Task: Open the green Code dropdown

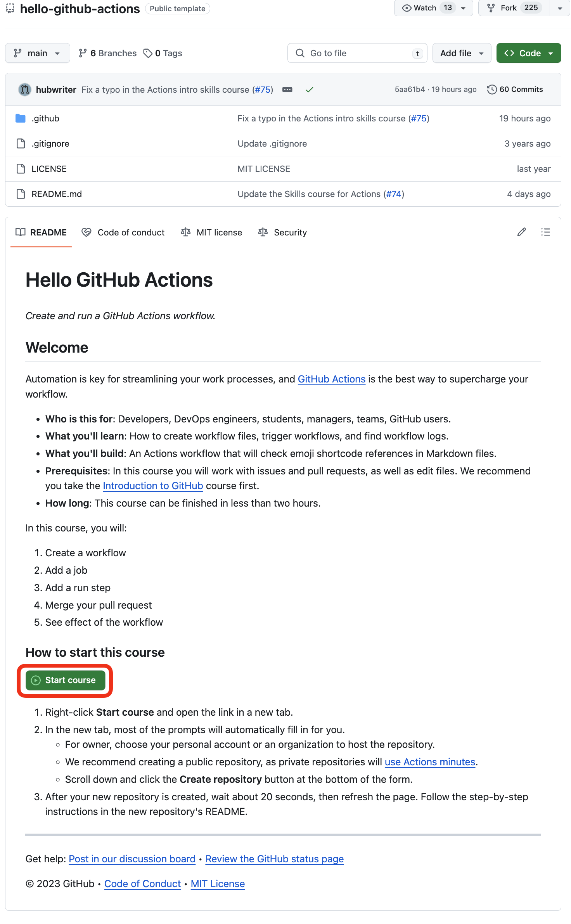Action: point(528,53)
